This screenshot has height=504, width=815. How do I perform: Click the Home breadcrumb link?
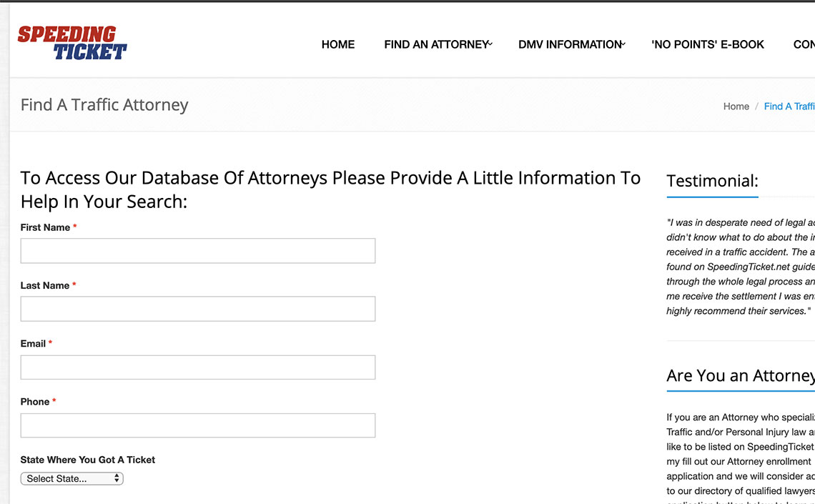pyautogui.click(x=736, y=107)
